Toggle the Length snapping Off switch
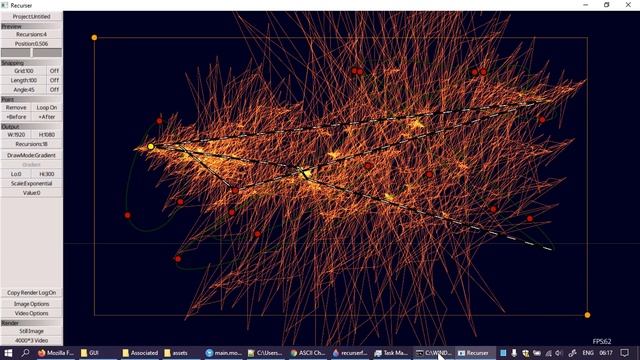 coord(54,80)
